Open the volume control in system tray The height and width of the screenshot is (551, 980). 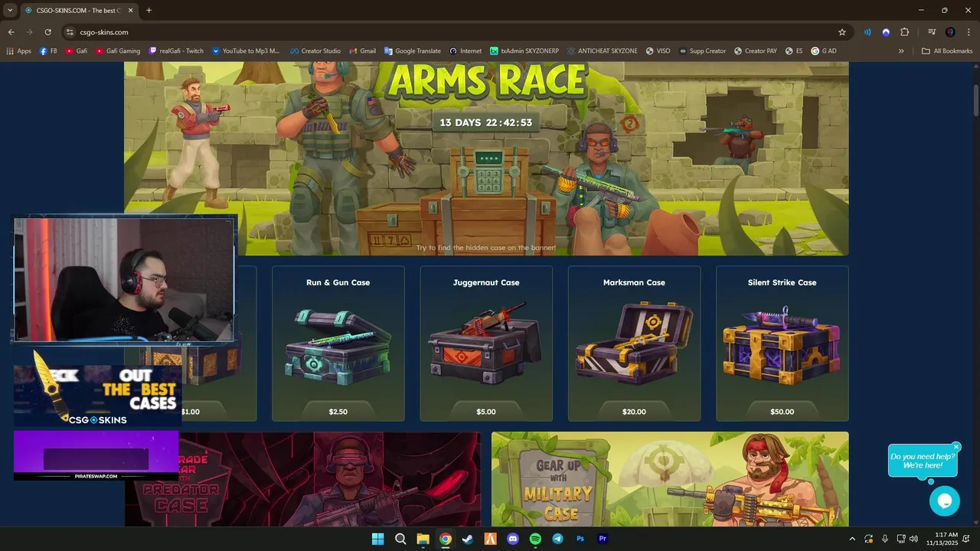(x=913, y=539)
